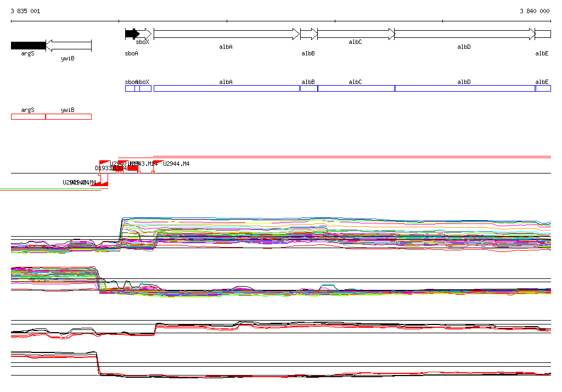
Task: Select the long albA gene arrow
Action: click(227, 34)
